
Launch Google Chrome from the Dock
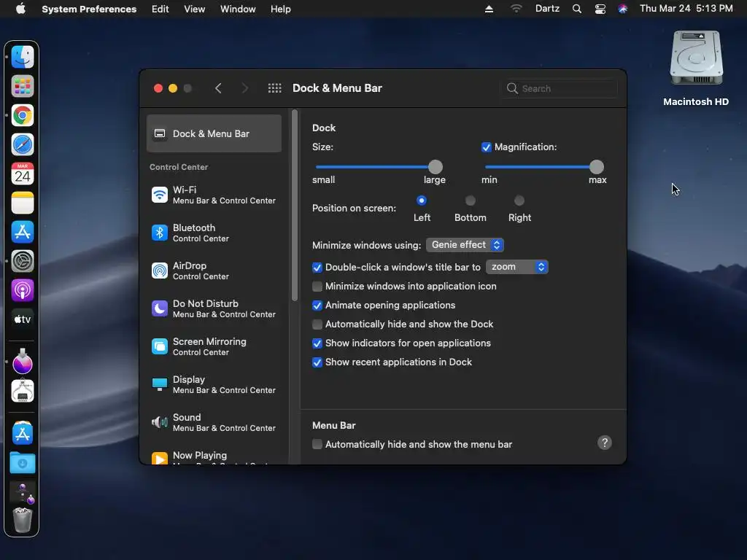pos(23,115)
